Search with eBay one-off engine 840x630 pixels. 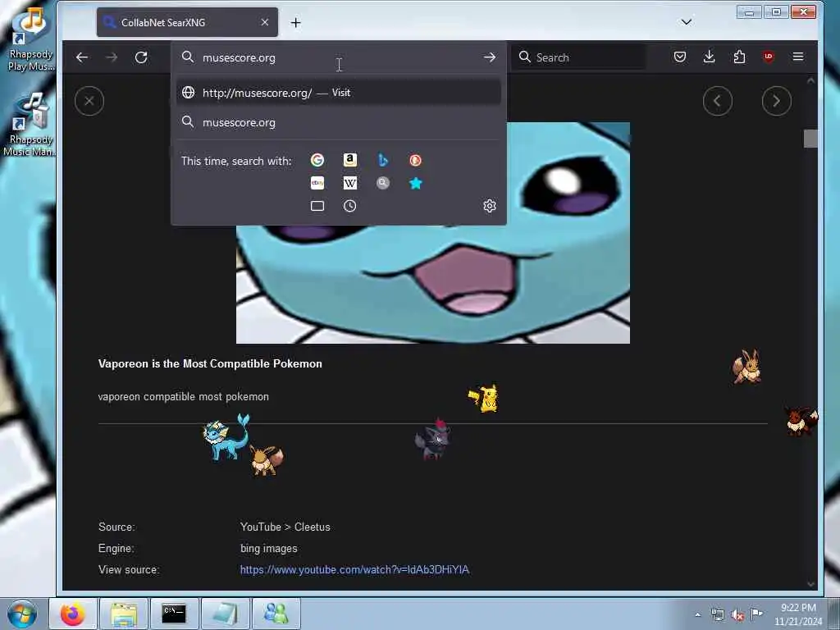point(317,183)
